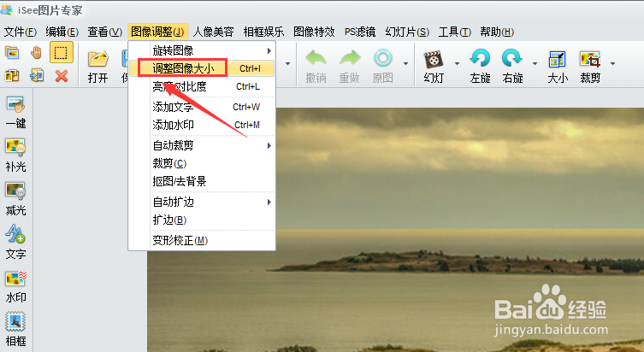Choose 添加文字 menu entry
The width and height of the screenshot is (644, 352).
(x=202, y=107)
